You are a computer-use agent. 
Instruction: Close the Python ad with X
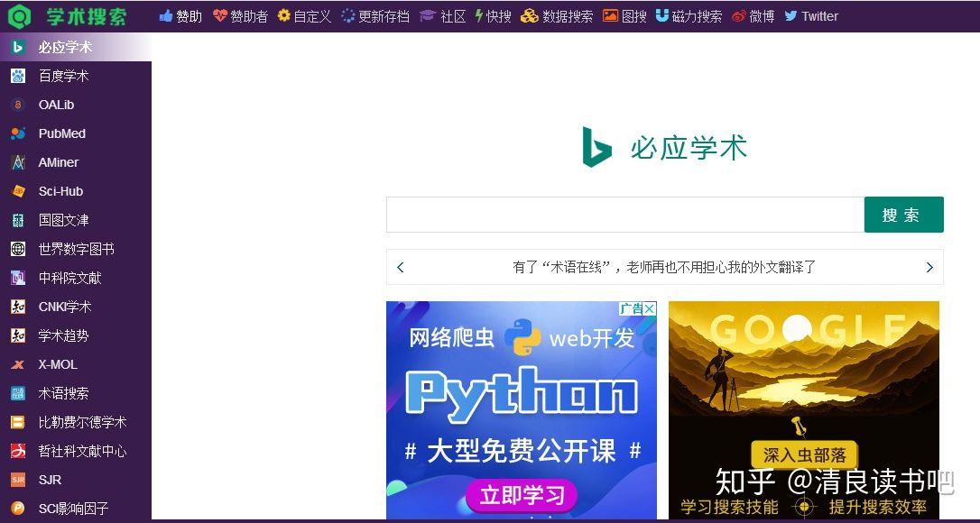(x=650, y=308)
